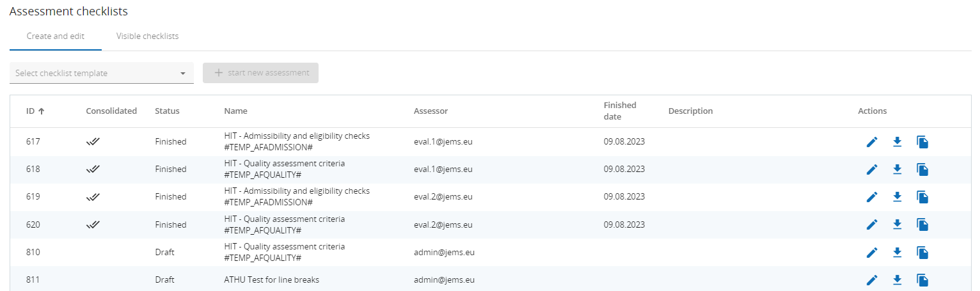Click Assessment checklists heading

68,12
